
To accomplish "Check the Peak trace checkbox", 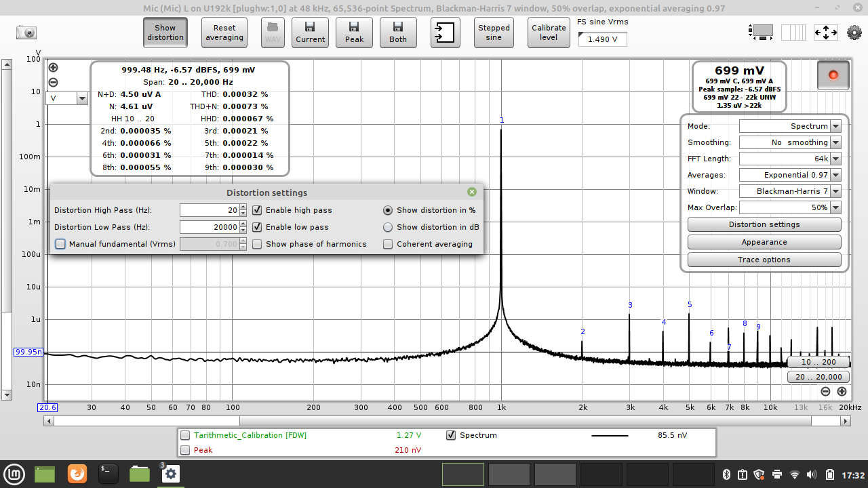I will tap(185, 450).
